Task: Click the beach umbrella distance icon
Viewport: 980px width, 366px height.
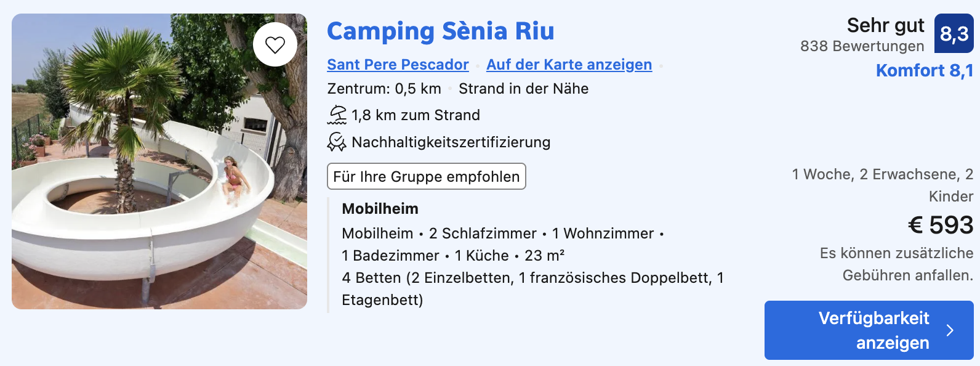Action: coord(337,115)
